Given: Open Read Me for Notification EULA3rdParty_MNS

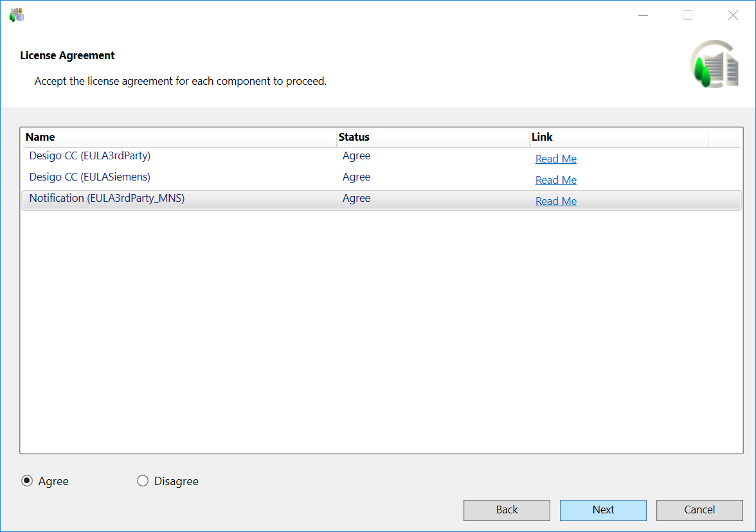Looking at the screenshot, I should pos(556,201).
